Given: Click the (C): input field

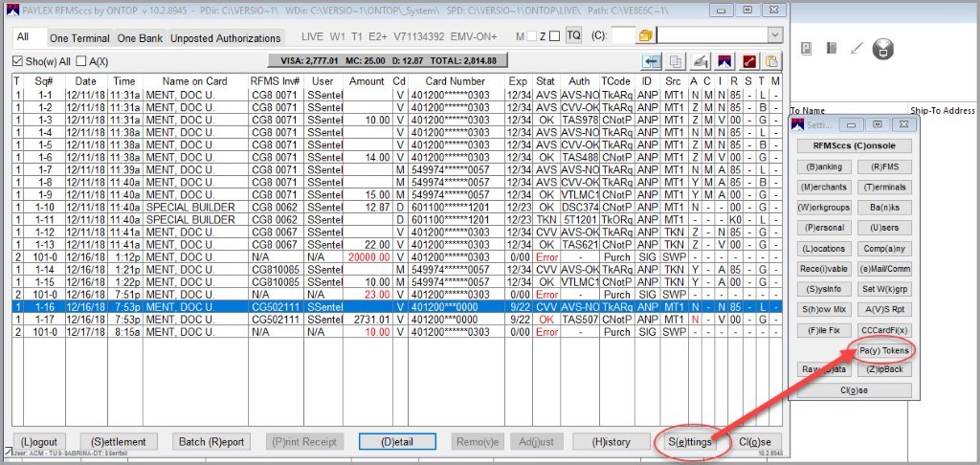Looking at the screenshot, I should [x=622, y=35].
